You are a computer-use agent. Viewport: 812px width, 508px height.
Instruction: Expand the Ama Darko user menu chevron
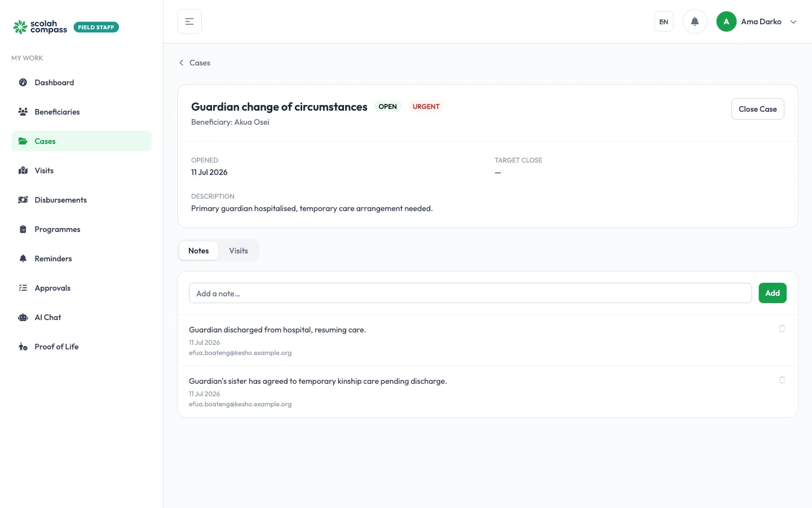[x=793, y=22]
